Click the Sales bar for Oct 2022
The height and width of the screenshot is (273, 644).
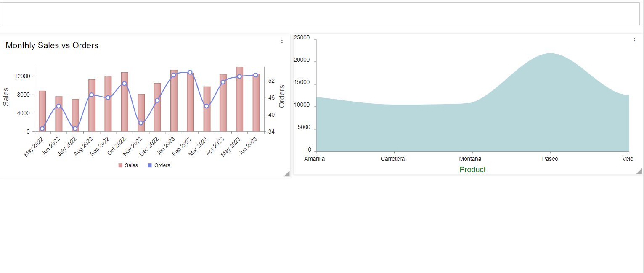tap(125, 102)
